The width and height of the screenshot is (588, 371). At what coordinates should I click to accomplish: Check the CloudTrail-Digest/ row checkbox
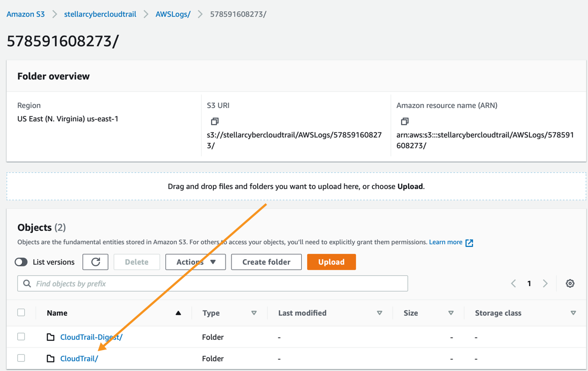point(21,337)
